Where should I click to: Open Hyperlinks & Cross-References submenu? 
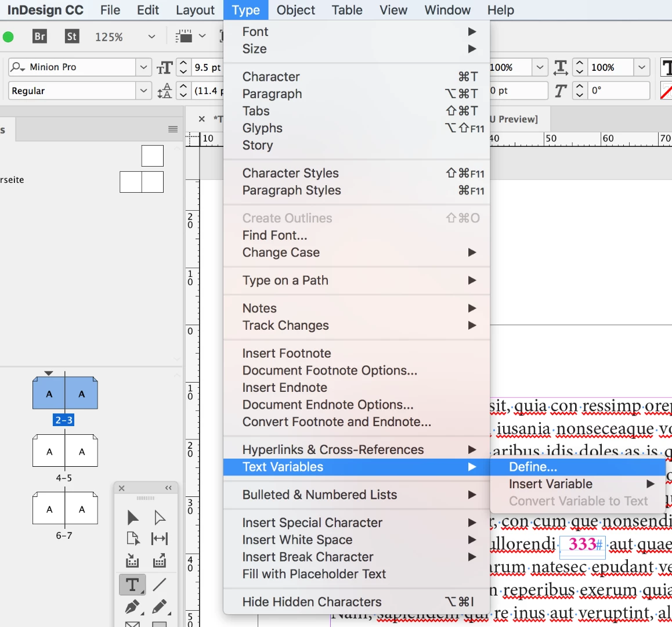[x=356, y=450]
